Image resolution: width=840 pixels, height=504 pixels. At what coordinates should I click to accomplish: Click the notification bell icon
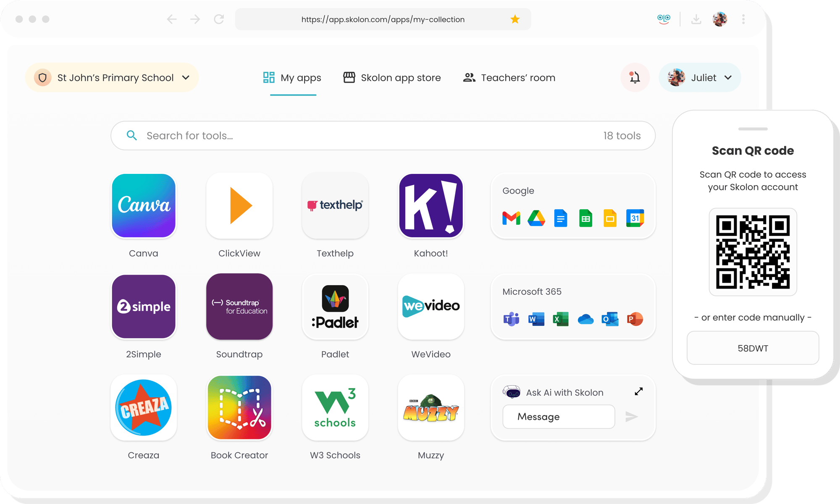pyautogui.click(x=635, y=77)
